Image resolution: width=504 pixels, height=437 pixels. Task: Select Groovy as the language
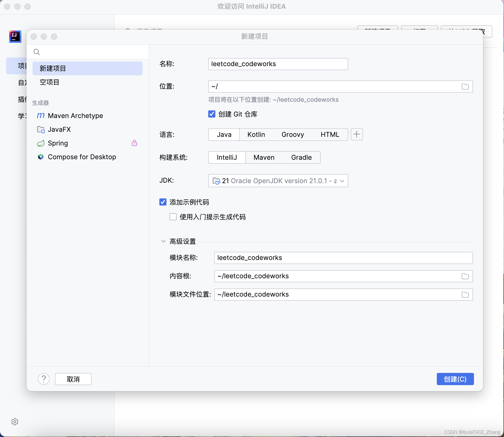point(293,135)
